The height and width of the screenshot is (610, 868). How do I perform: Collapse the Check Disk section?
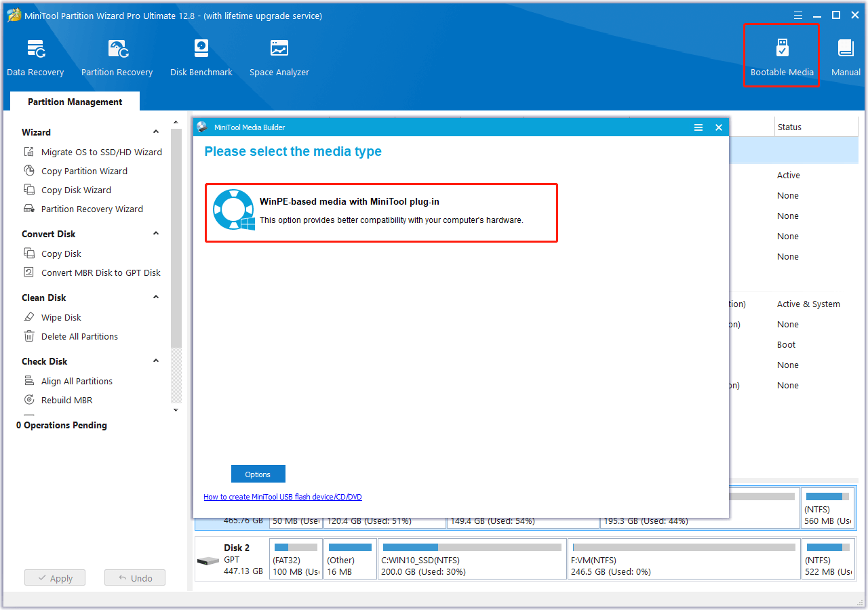[156, 361]
